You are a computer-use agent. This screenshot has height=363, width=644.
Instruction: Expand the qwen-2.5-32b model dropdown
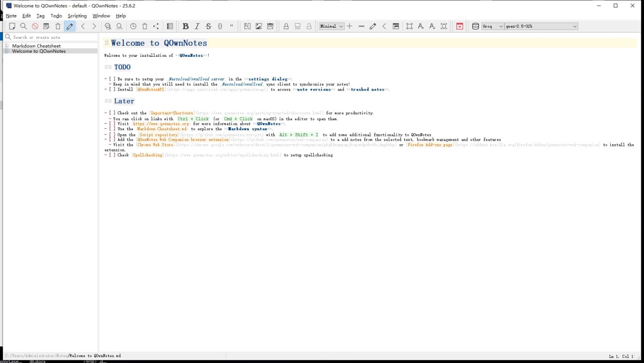[x=541, y=26]
